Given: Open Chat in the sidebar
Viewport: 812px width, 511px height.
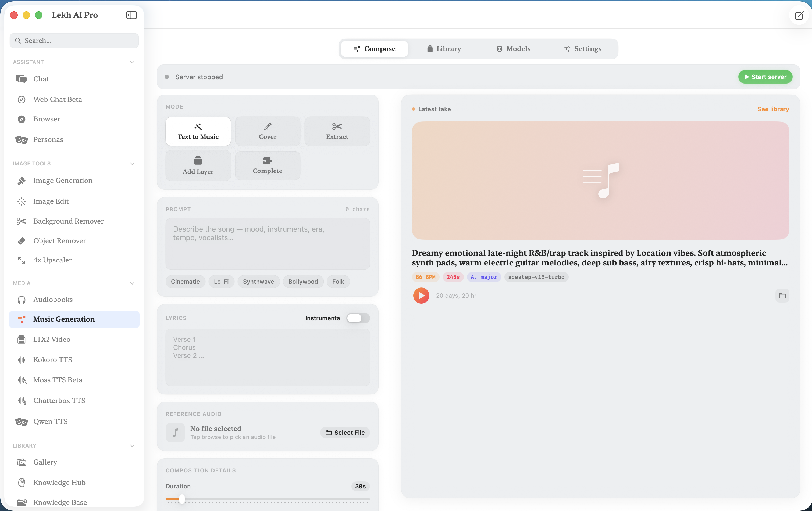Looking at the screenshot, I should click(x=74, y=79).
